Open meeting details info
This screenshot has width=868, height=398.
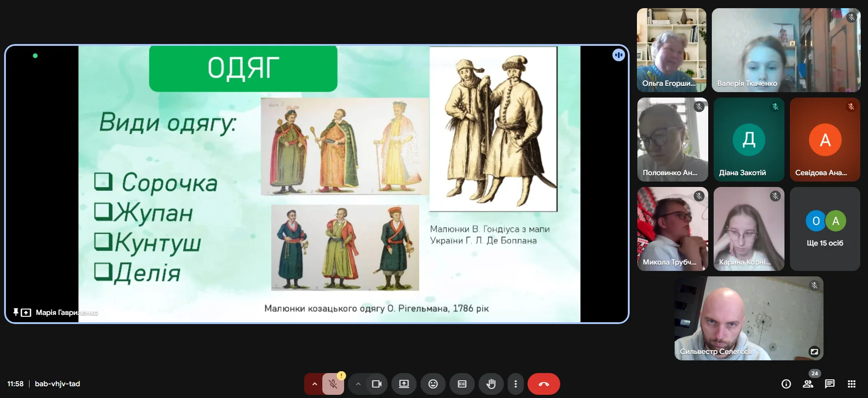pyautogui.click(x=786, y=384)
